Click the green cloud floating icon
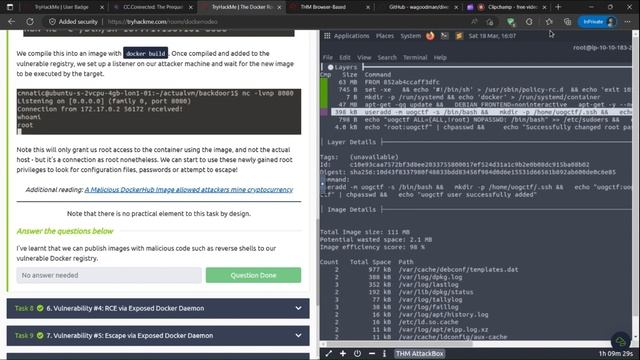The width and height of the screenshot is (640, 360). coord(621,341)
